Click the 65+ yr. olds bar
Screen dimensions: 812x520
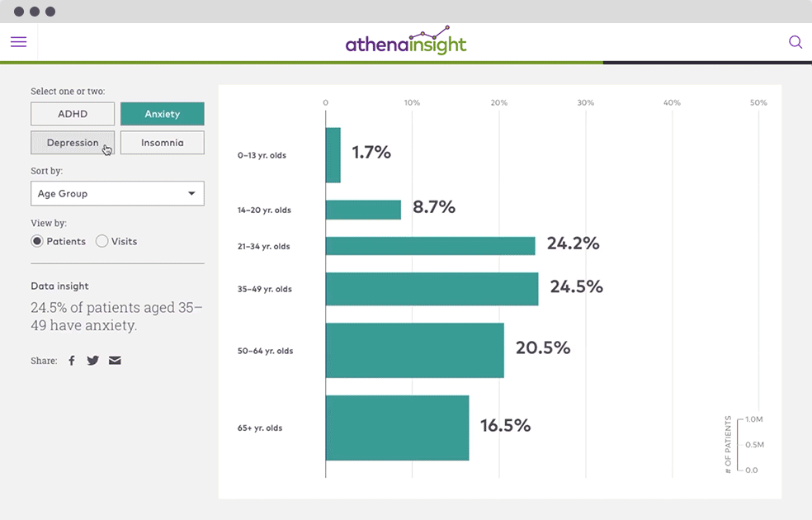pos(396,428)
